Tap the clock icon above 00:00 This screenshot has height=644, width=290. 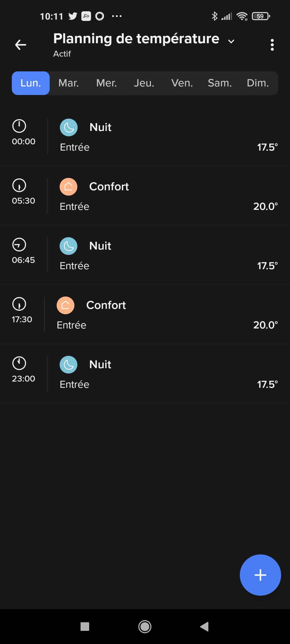coord(19,126)
